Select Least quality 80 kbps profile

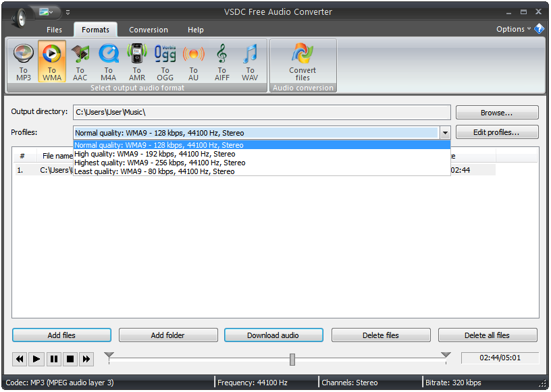(x=262, y=171)
